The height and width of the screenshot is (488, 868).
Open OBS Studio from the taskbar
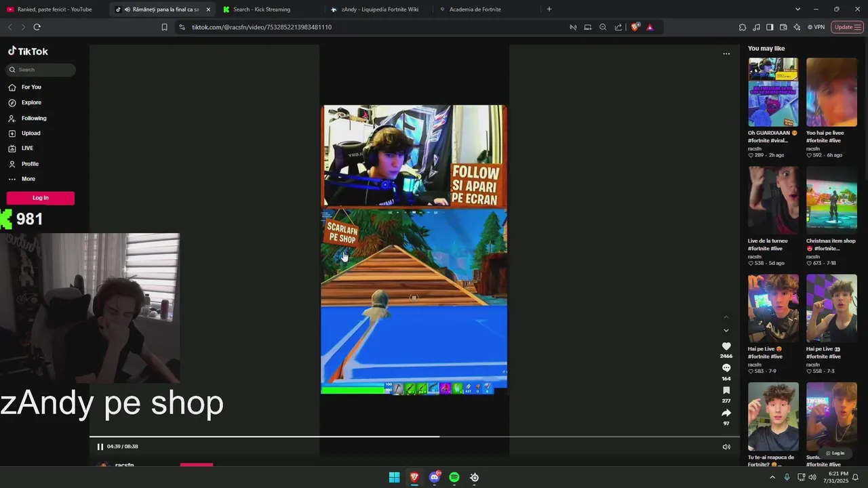coord(475,477)
